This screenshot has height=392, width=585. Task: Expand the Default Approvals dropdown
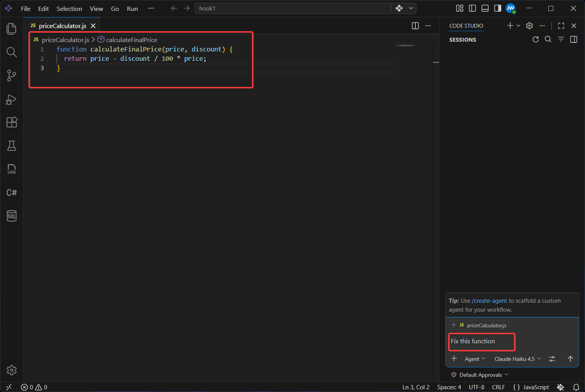[480, 375]
